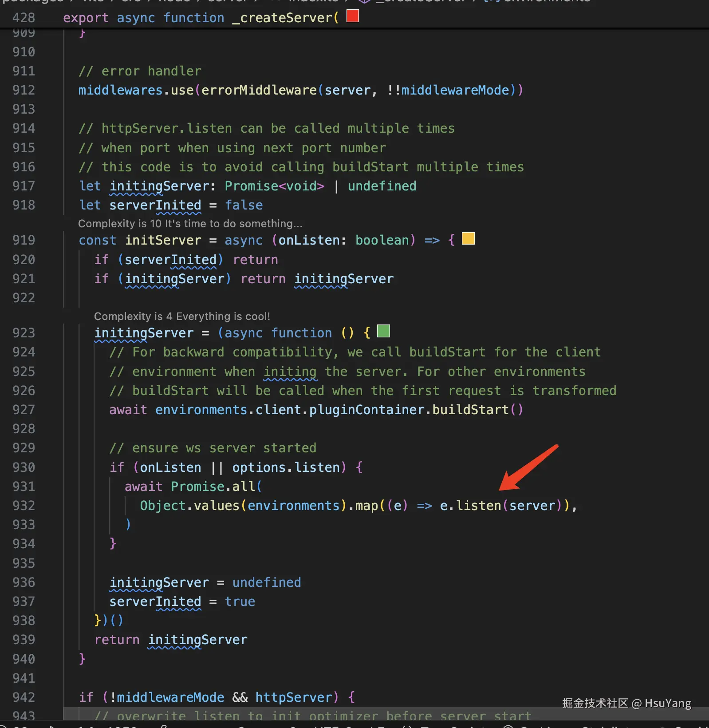The image size is (709, 728).
Task: Click the green complexity indicator on line 923
Action: pos(383,331)
